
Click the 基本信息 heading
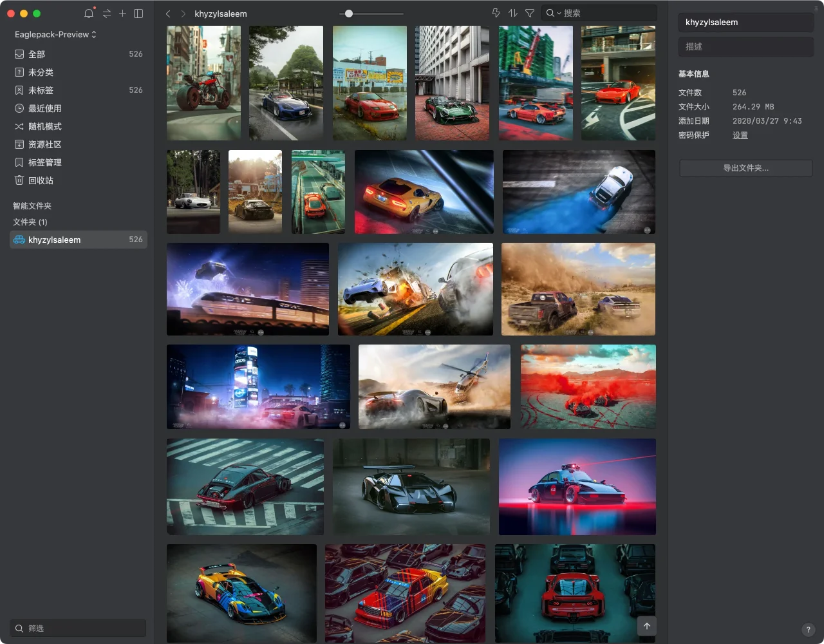pos(693,74)
